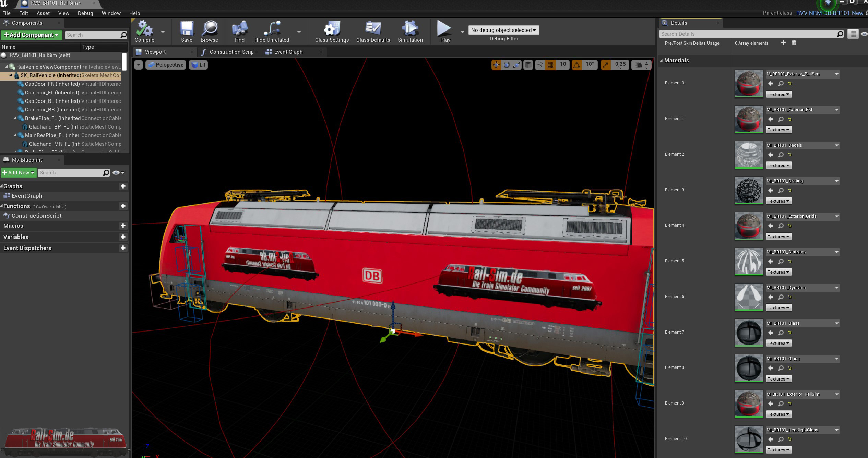
Task: Open the Debug menu
Action: tap(85, 13)
